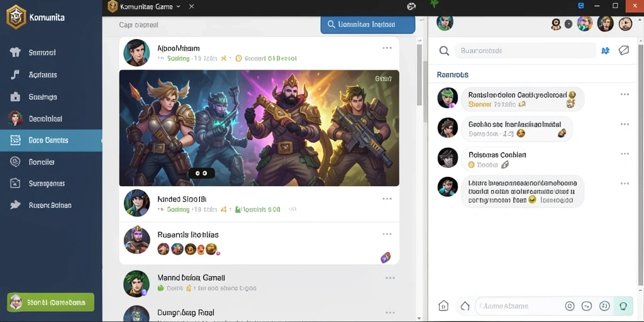Click the Rusamis post title
Image resolution: width=644 pixels, height=322 pixels.
click(x=188, y=235)
